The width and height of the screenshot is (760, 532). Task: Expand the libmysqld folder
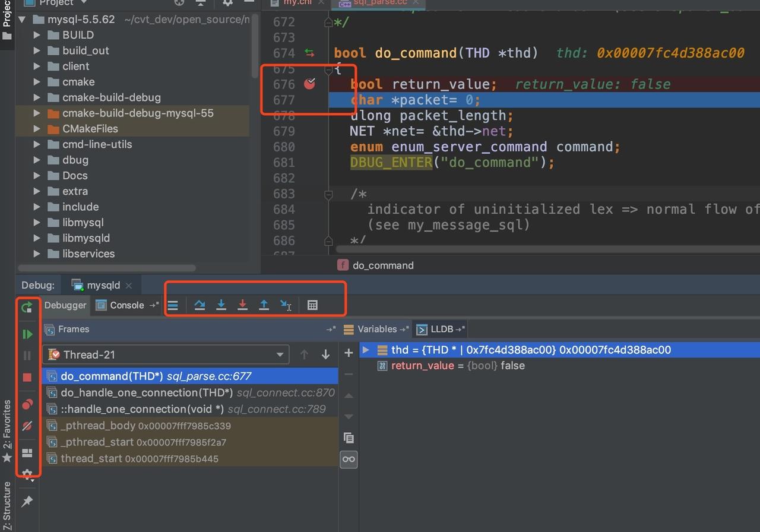[x=37, y=238]
